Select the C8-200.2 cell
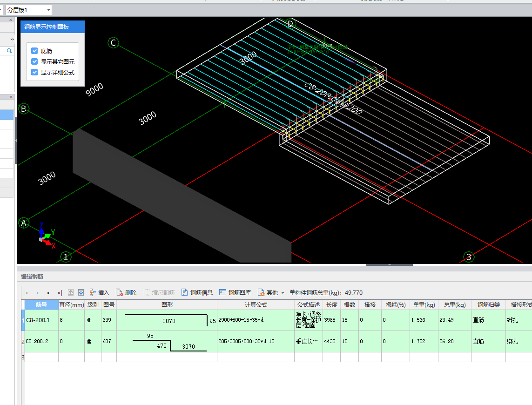532x405 pixels. [x=41, y=342]
